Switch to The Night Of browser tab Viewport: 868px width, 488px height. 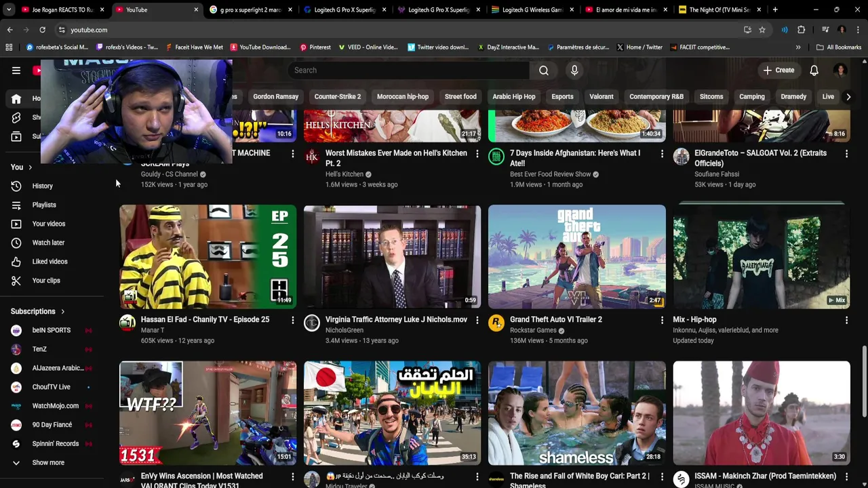point(719,10)
